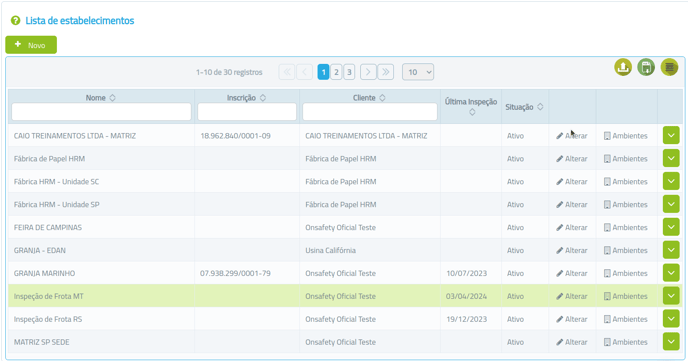
Task: Go to previous page of records
Action: [x=305, y=72]
